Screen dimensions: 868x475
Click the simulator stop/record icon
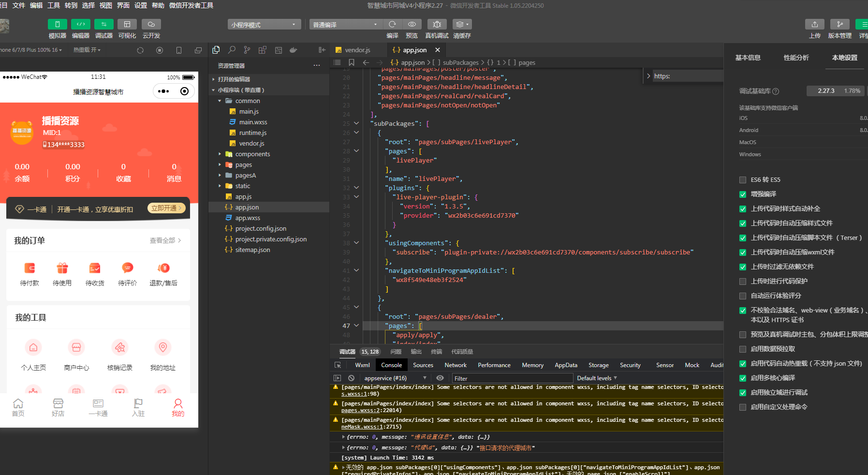[160, 50]
